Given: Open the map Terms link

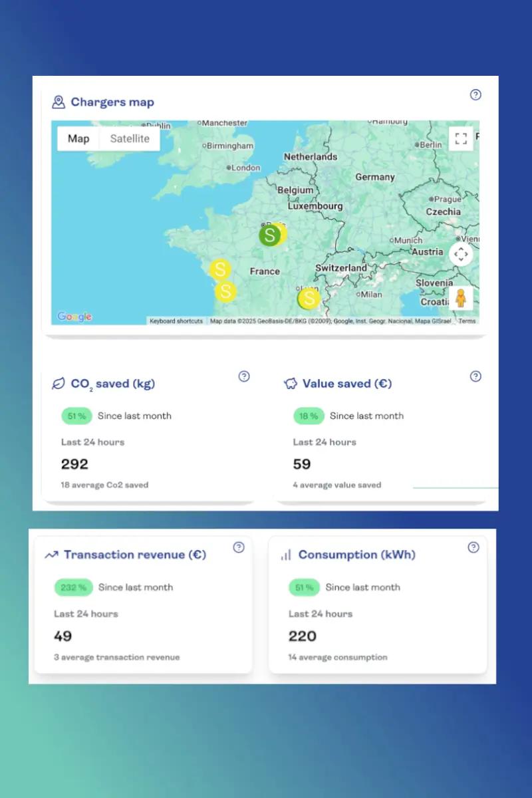Looking at the screenshot, I should click(467, 321).
